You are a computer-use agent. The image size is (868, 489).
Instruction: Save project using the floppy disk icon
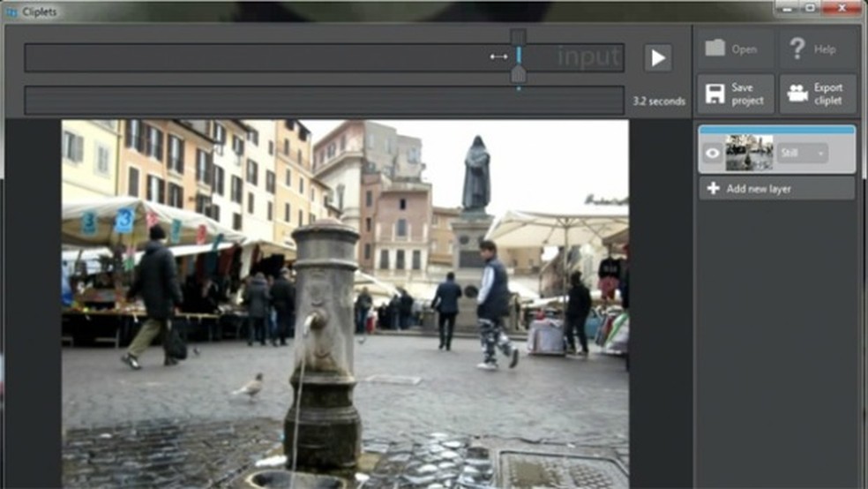coord(715,94)
